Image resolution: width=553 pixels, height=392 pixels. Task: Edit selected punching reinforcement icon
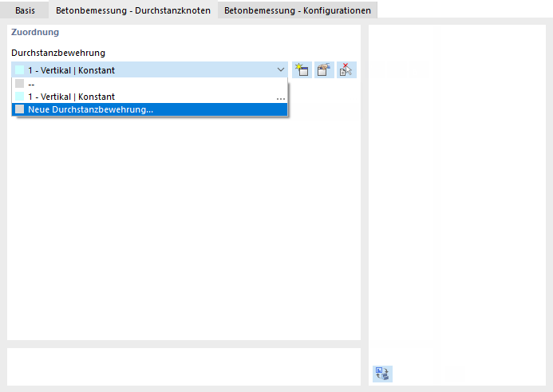324,70
